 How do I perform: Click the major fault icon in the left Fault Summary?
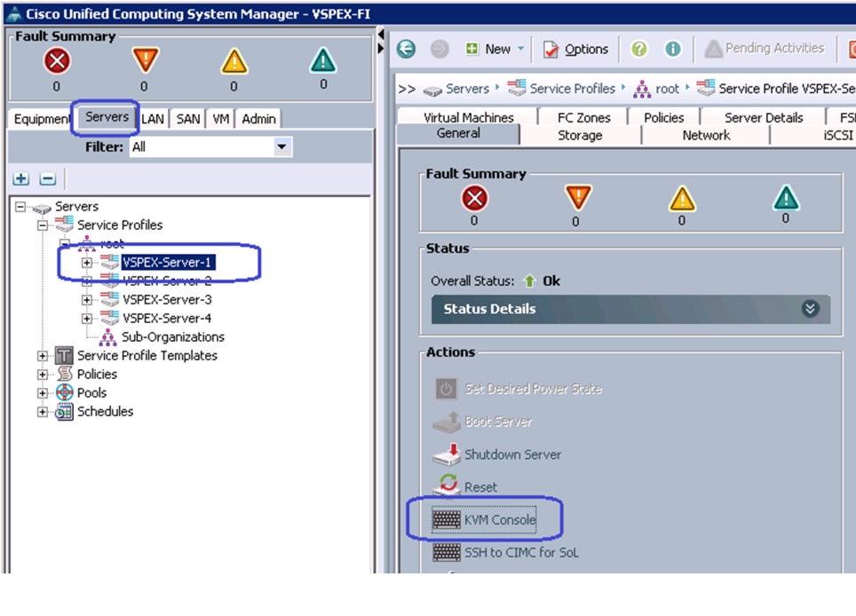click(146, 59)
